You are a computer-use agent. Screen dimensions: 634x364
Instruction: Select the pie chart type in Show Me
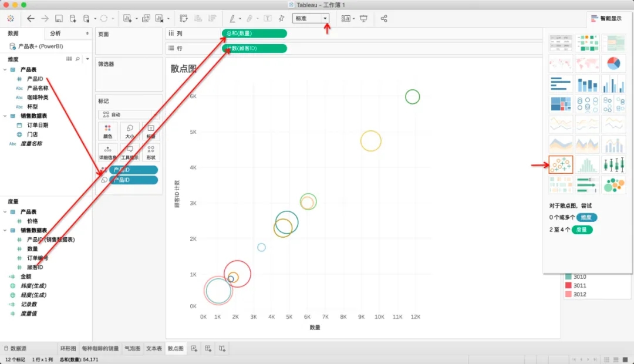613,63
